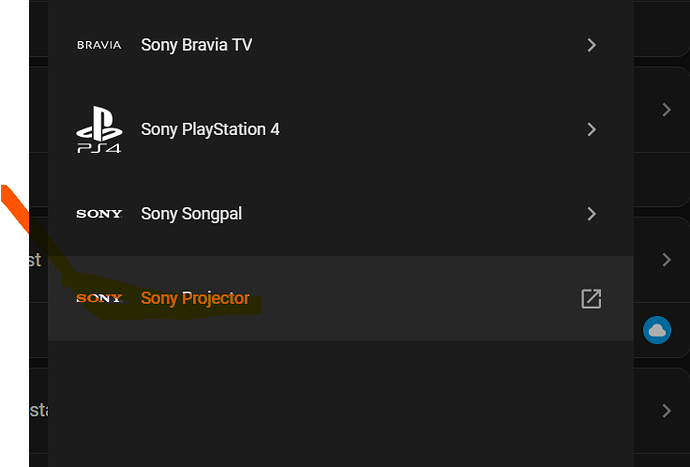Image resolution: width=690 pixels, height=467 pixels.
Task: Click the blue cloud badge icon
Action: 657,329
